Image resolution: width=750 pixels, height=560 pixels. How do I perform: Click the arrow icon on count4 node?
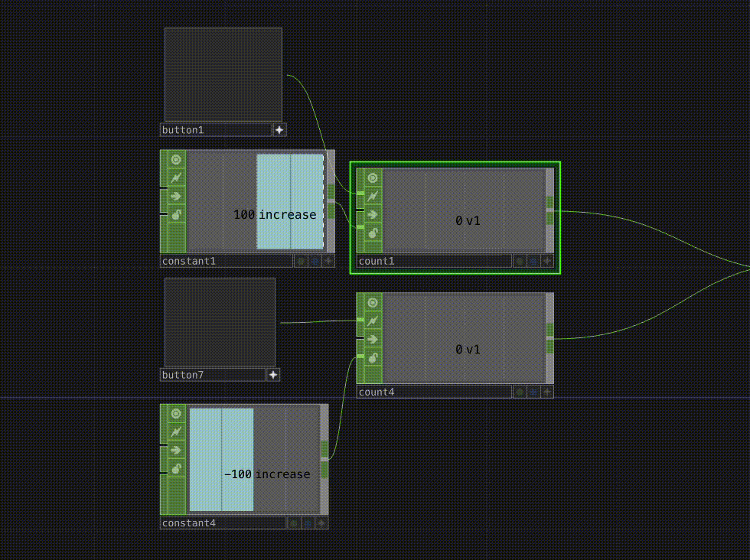tap(373, 339)
